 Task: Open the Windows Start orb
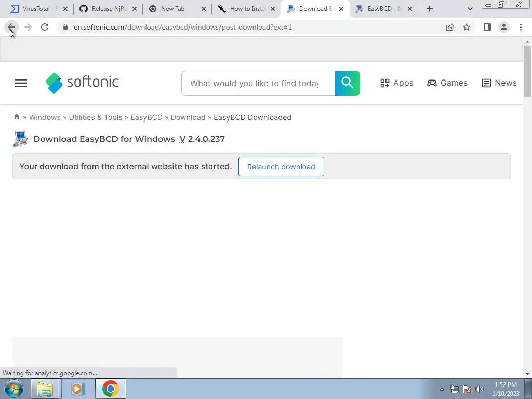(14, 389)
